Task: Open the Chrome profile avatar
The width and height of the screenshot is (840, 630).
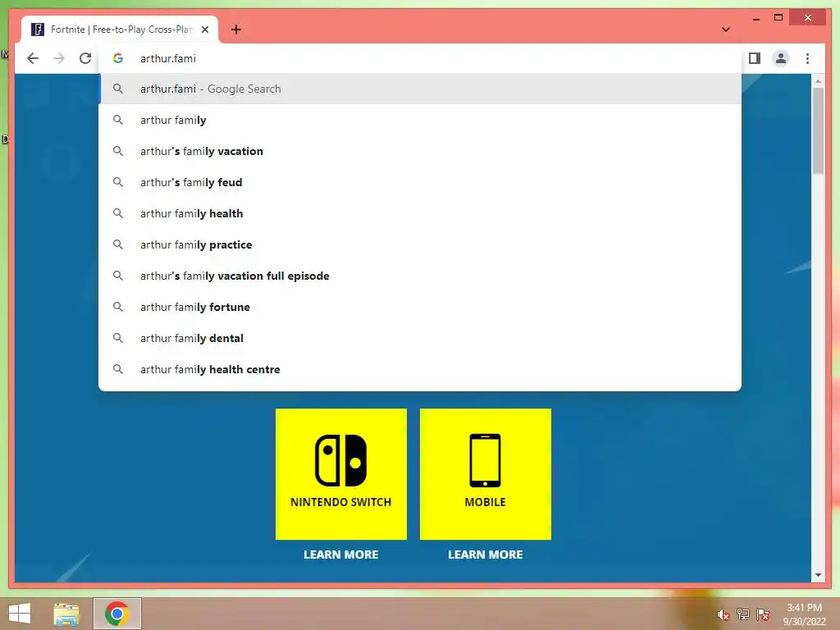Action: [781, 58]
